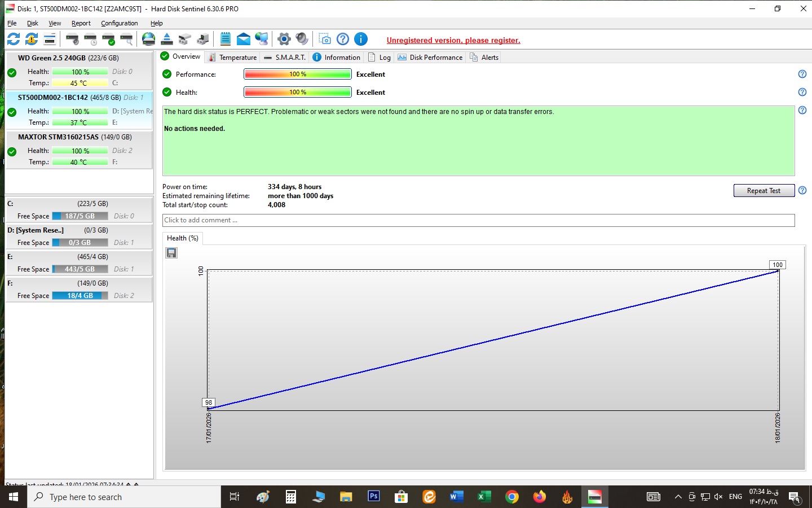Viewport: 812px width, 508px height.
Task: Click the camera screenshot capture icon
Action: [325, 39]
